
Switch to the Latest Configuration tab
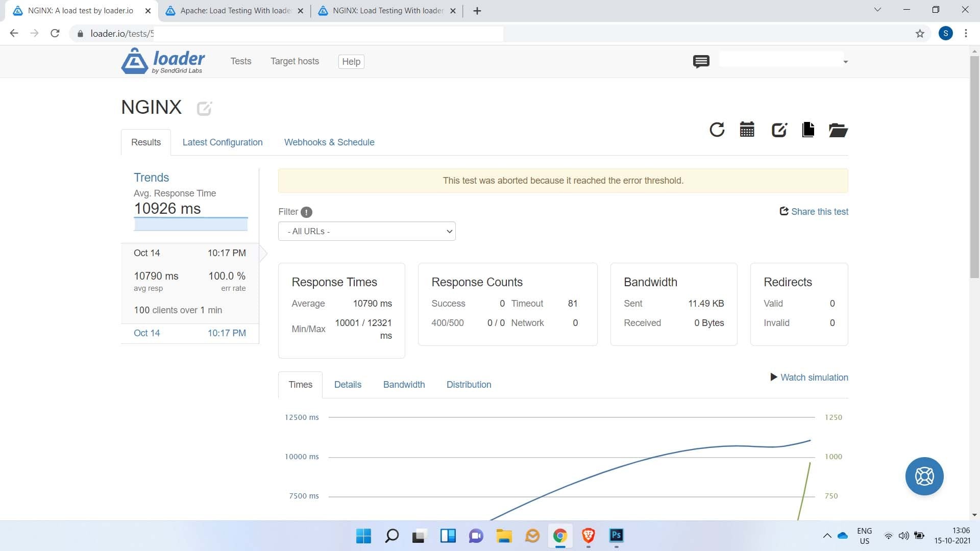tap(223, 142)
